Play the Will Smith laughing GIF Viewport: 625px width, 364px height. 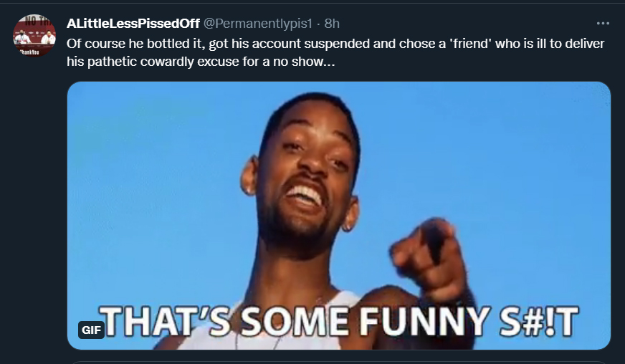(339, 216)
